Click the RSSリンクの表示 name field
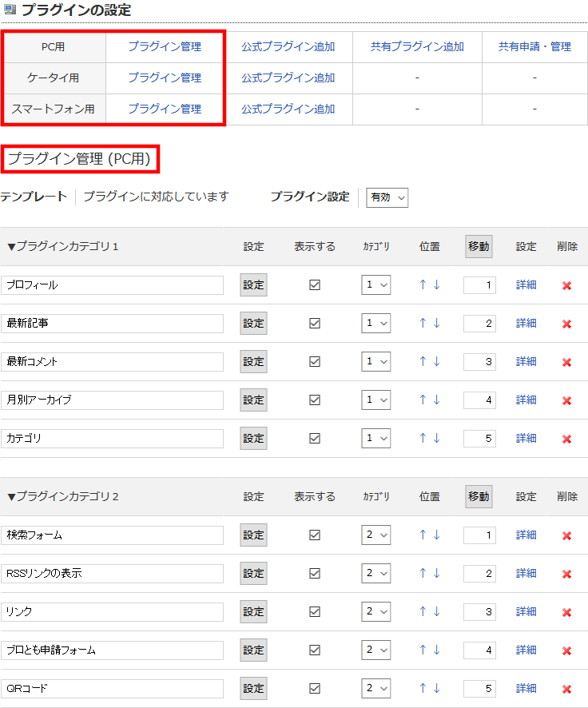Screen dimensions: 588x708 tap(113, 574)
